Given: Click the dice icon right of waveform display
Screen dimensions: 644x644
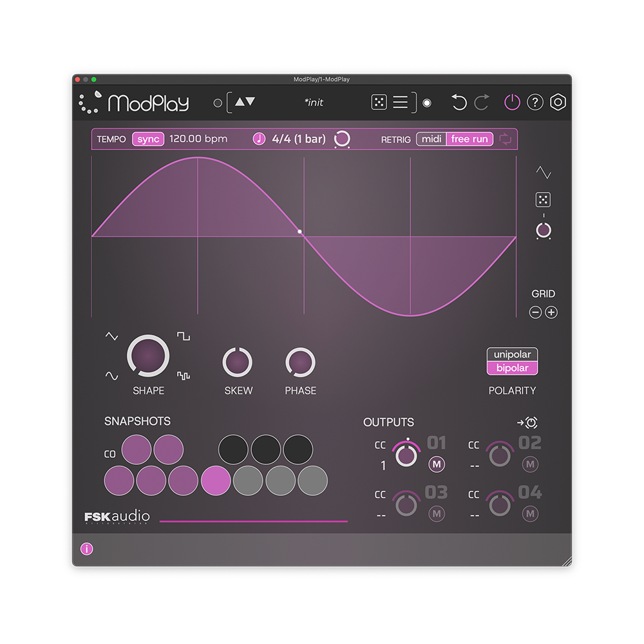Looking at the screenshot, I should pos(543,200).
